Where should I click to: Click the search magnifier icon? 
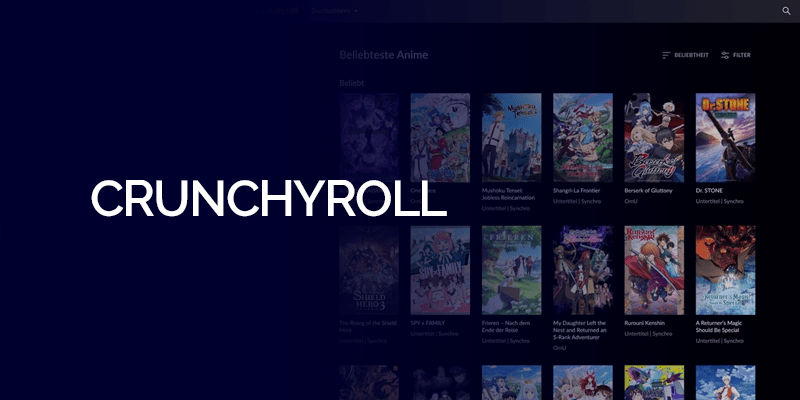click(786, 11)
